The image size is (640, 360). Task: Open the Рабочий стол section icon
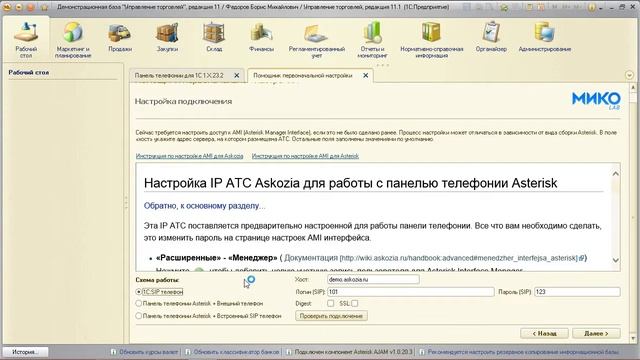coord(26,40)
